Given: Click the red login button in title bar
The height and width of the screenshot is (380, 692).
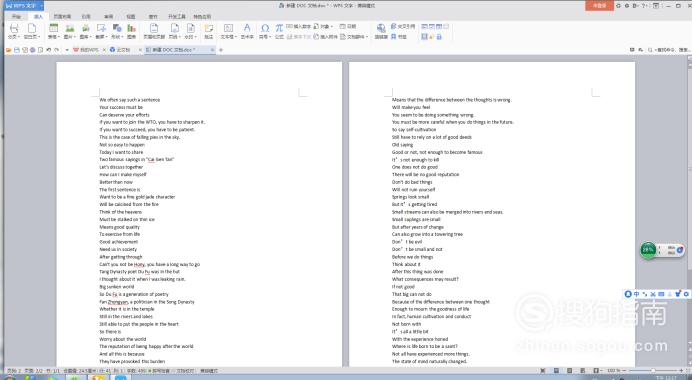Looking at the screenshot, I should pyautogui.click(x=599, y=6).
